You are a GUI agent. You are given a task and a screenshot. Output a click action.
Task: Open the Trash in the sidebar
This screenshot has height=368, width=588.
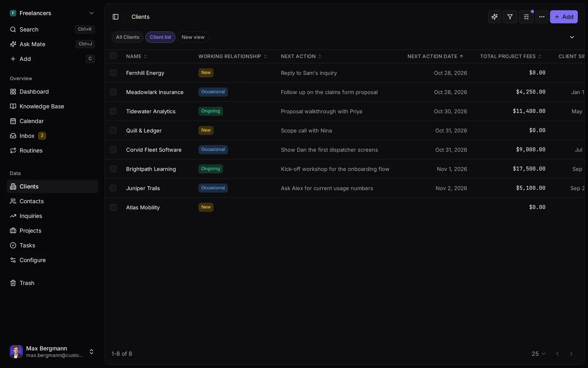point(52,283)
